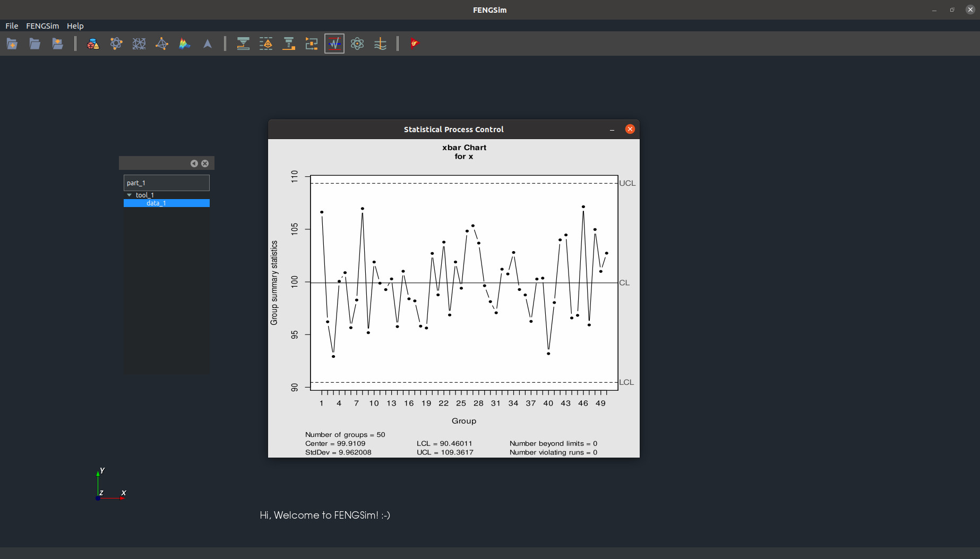The height and width of the screenshot is (559, 980).
Task: Toggle the statistical process control chart tool
Action: point(334,44)
